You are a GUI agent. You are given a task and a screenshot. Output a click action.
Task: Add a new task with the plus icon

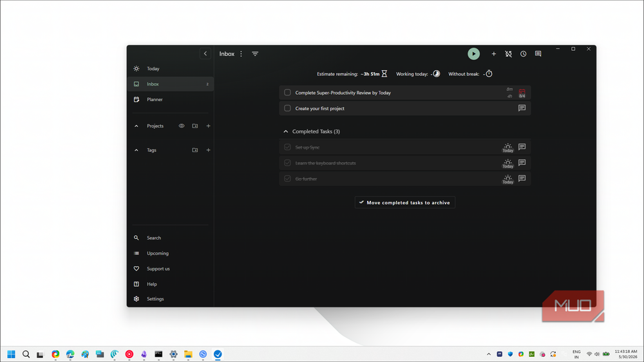click(x=494, y=54)
